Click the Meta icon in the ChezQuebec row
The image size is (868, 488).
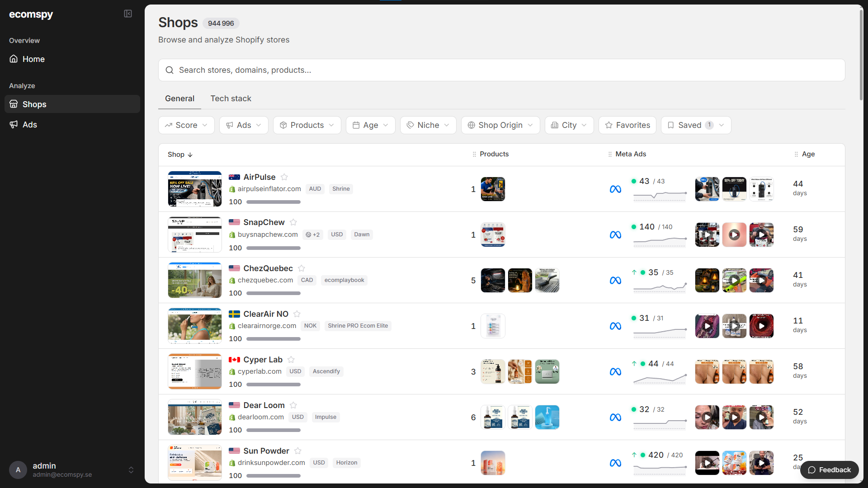(x=615, y=281)
